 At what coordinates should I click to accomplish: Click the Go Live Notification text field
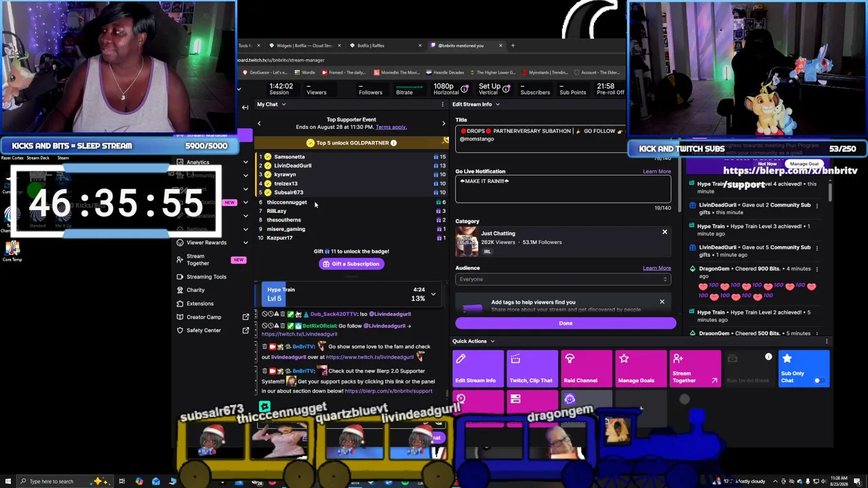click(563, 189)
